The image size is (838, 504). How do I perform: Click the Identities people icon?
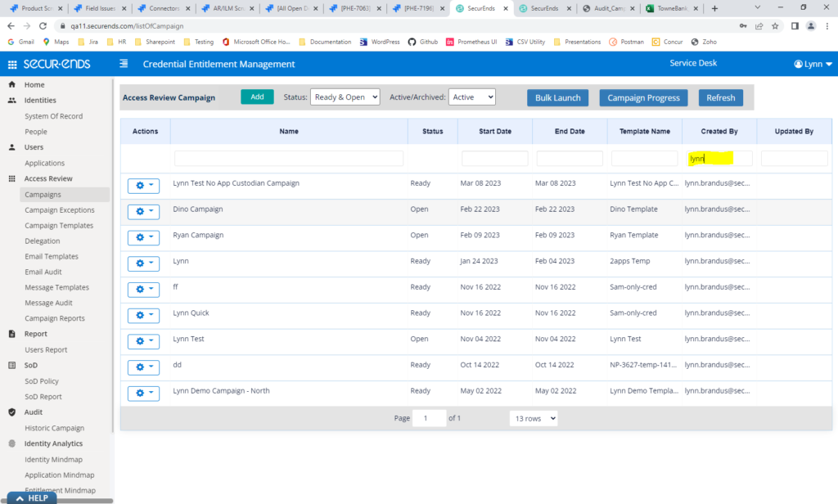tap(11, 100)
